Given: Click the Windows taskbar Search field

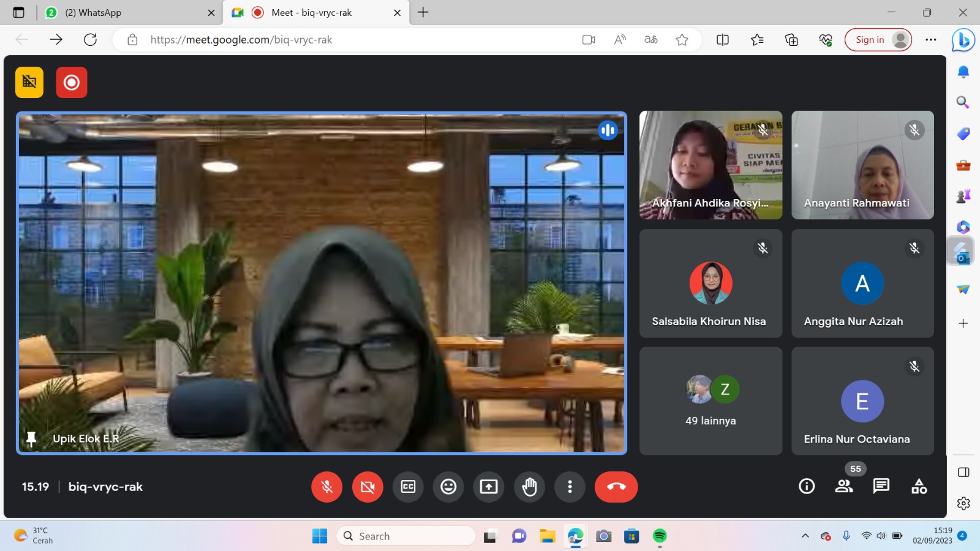Looking at the screenshot, I should point(406,536).
